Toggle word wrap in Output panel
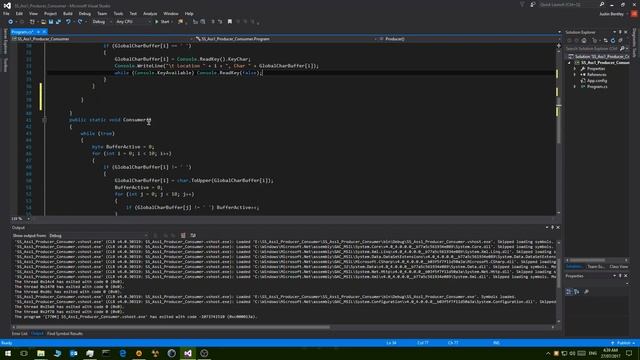Screen dimensions: 640x360 [x=193, y=236]
